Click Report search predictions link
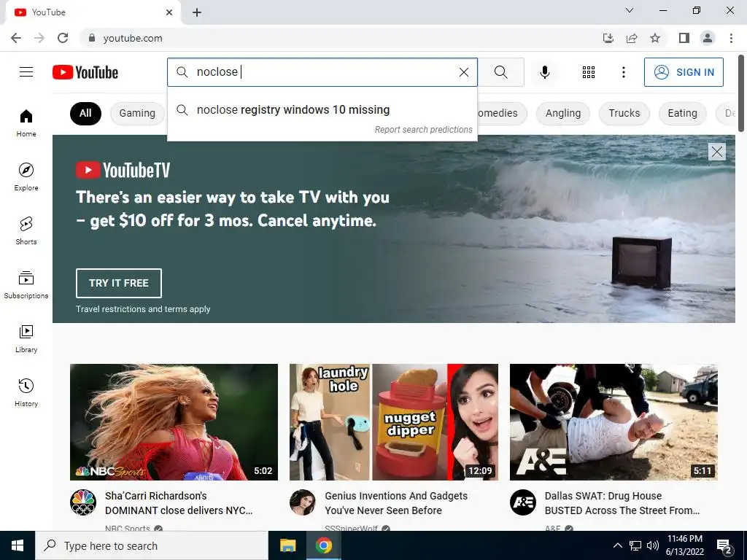Viewport: 747px width, 560px height. (x=423, y=130)
